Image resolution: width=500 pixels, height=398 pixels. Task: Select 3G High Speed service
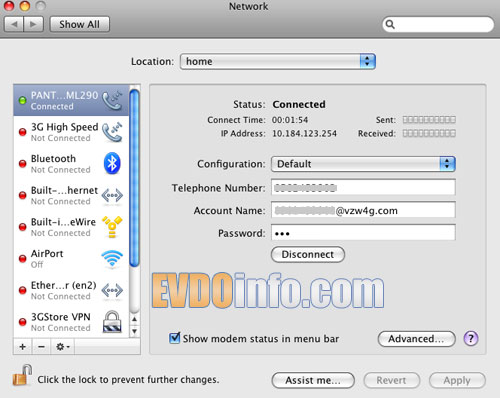pos(71,132)
